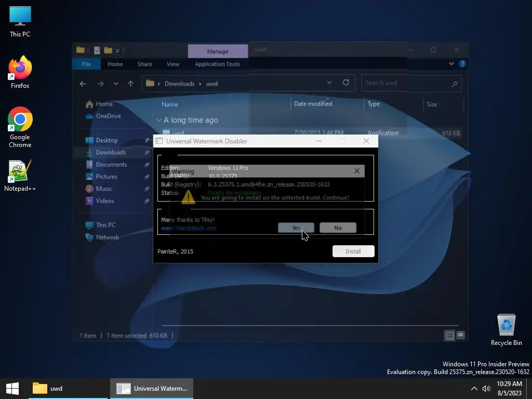532x399 pixels.
Task: Open the recent locations dropdown arrow
Action: 116,84
